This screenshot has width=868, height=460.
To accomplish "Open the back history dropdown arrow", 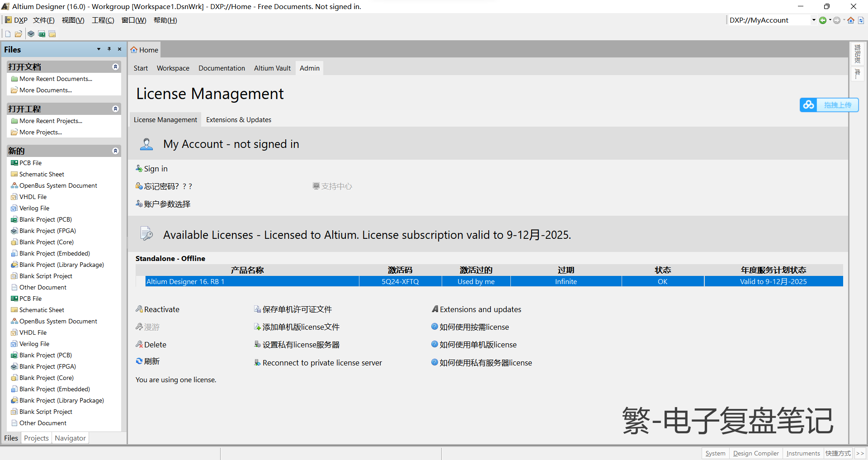I will (830, 20).
